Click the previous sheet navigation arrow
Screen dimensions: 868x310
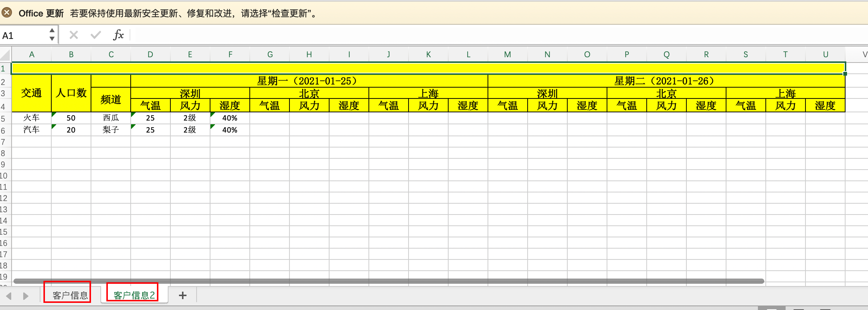click(9, 296)
